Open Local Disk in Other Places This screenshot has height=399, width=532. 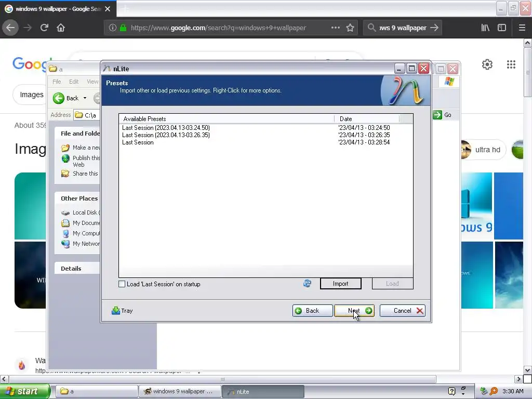click(81, 212)
